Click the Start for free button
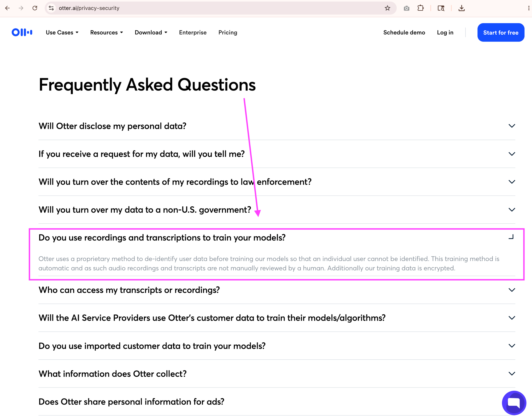Viewport: 532px width, 420px height. click(x=501, y=32)
